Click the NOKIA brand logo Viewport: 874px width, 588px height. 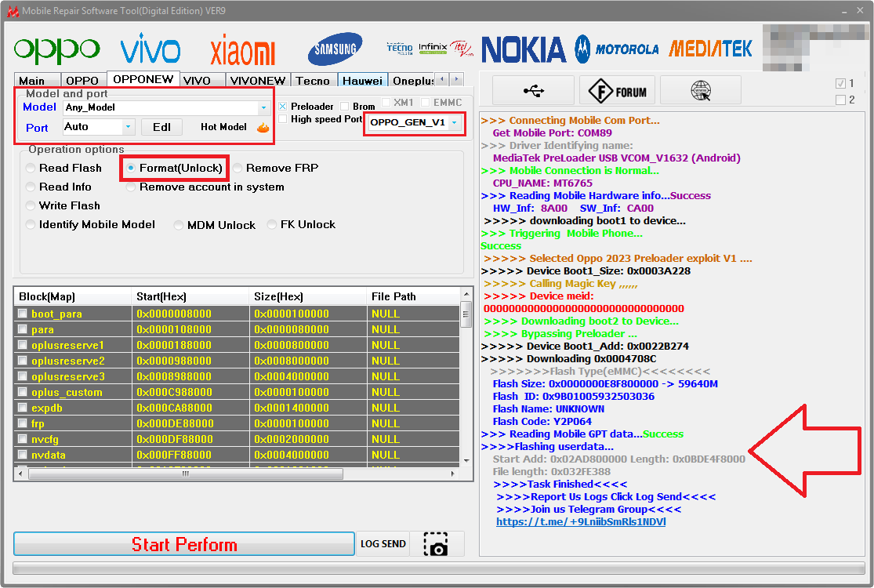[x=524, y=49]
